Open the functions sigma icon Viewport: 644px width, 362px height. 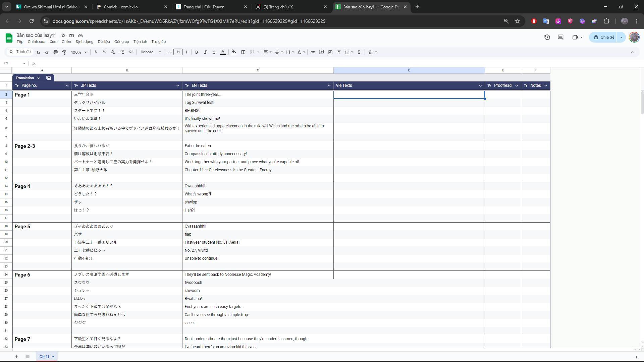(359, 52)
